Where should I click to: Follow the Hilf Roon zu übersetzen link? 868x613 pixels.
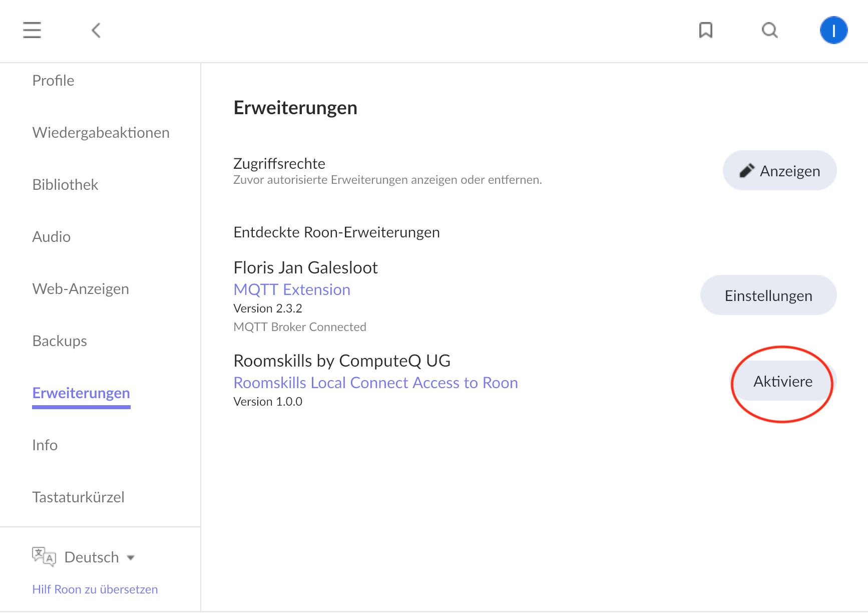(95, 589)
